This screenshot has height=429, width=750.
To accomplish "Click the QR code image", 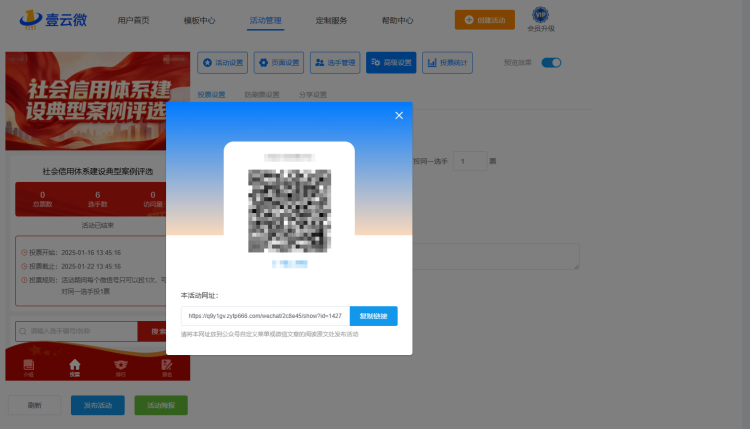I will pyautogui.click(x=289, y=211).
